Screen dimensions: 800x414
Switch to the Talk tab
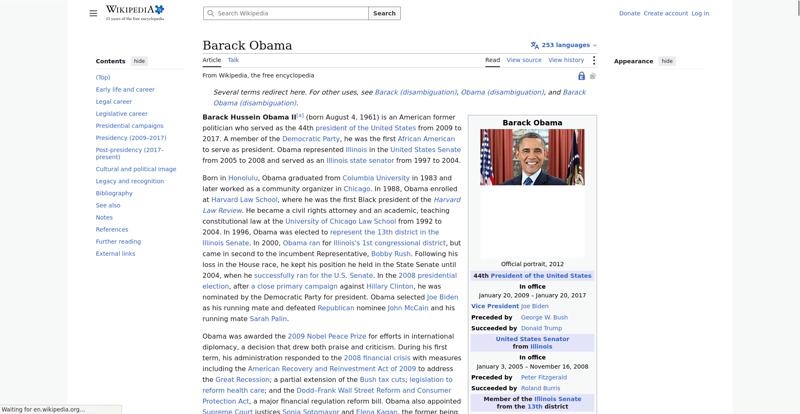233,60
